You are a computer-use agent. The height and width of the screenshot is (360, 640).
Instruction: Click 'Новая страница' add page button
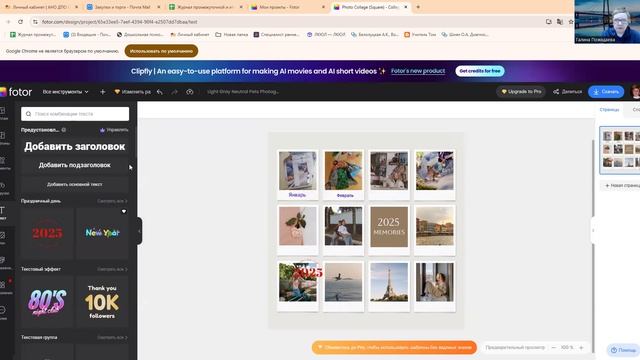[x=621, y=186]
